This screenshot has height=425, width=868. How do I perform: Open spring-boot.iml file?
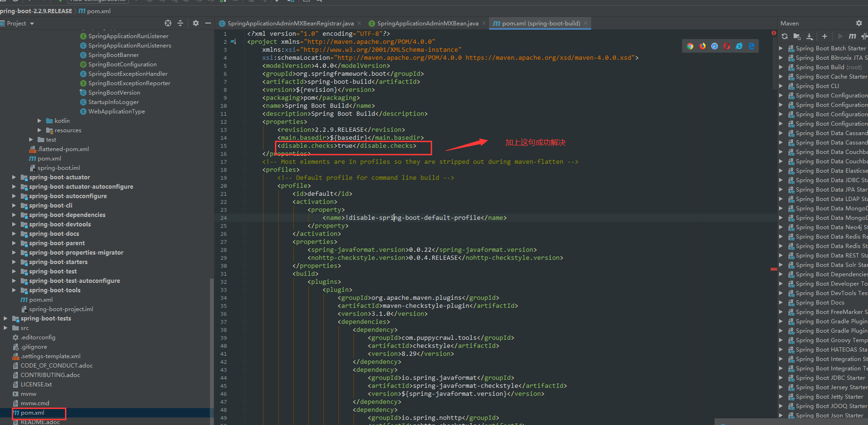59,168
